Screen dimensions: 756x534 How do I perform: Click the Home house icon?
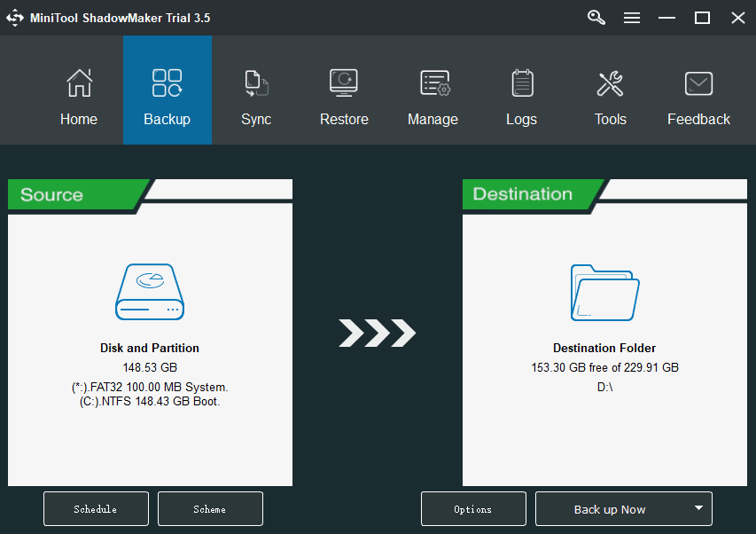point(79,83)
